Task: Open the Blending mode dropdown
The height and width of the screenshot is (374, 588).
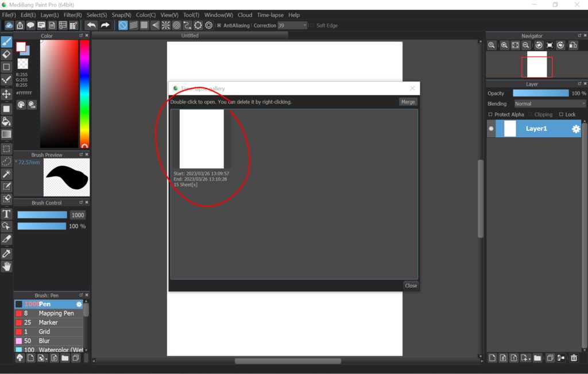Action: click(550, 104)
